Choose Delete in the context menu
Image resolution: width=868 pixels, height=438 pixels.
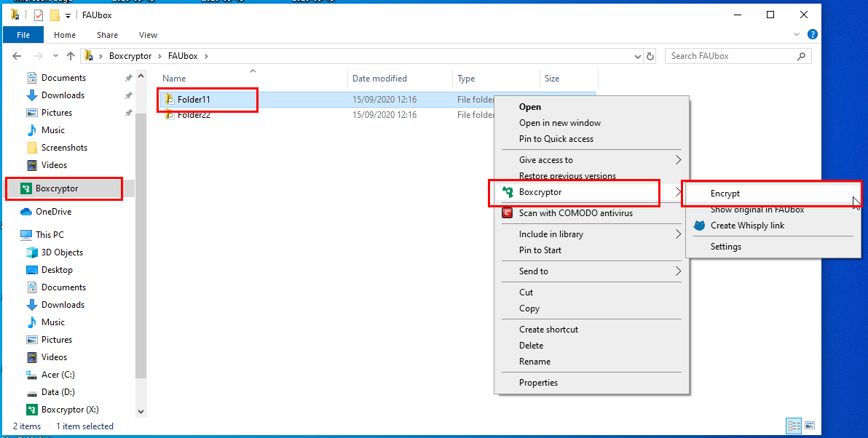point(531,345)
